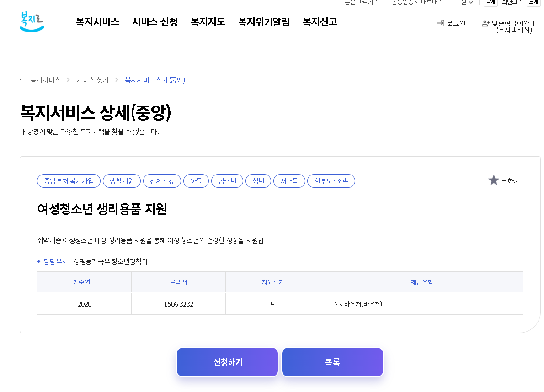The width and height of the screenshot is (544, 392).
Task: Navigate via the 서비스 찾기 breadcrumb
Action: point(93,79)
